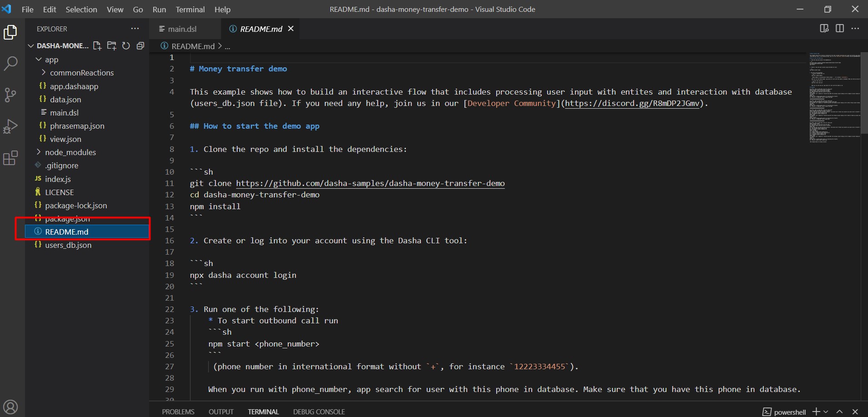Screen dimensions: 868x417
Task: Collapse the DASHA-MONE... root folder
Action: tap(31, 45)
